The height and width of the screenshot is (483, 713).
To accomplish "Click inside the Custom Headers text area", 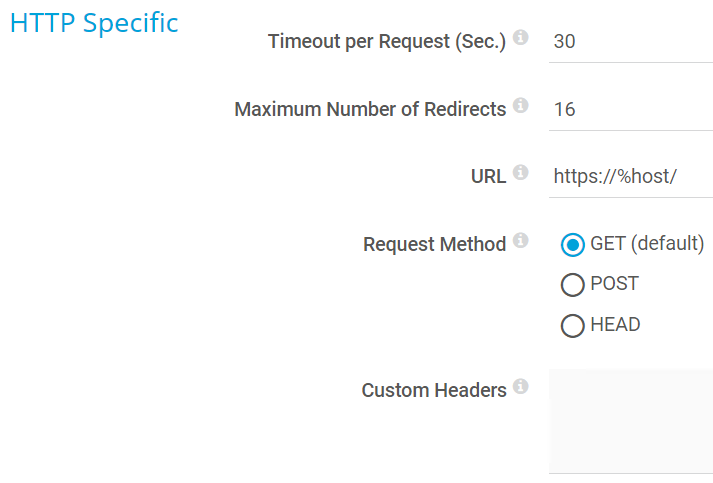I will point(630,420).
